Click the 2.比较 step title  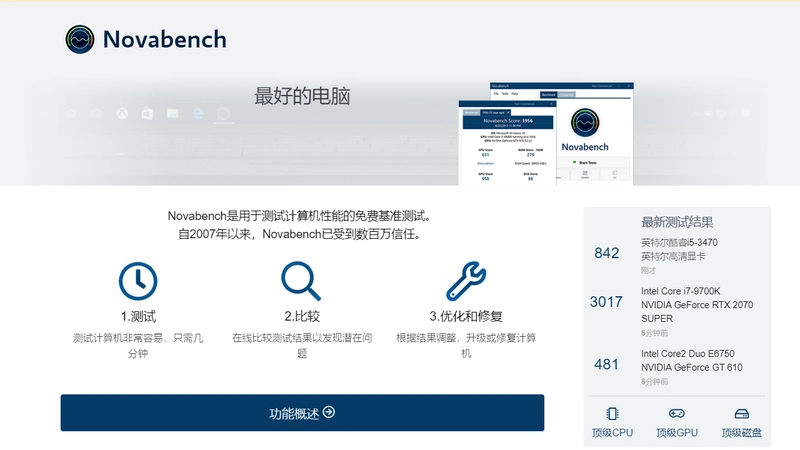[302, 316]
